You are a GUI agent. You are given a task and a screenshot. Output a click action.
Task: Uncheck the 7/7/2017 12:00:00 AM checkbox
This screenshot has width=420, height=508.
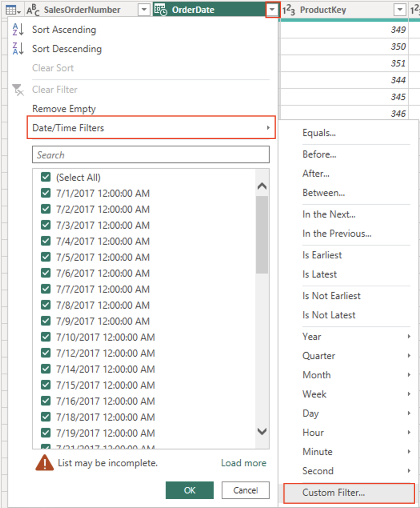46,289
